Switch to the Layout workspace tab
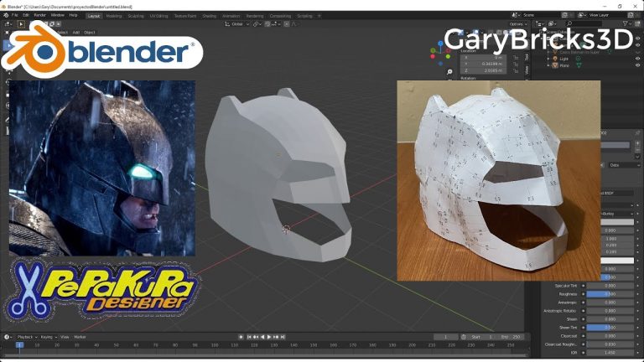This screenshot has height=362, width=644. [94, 16]
